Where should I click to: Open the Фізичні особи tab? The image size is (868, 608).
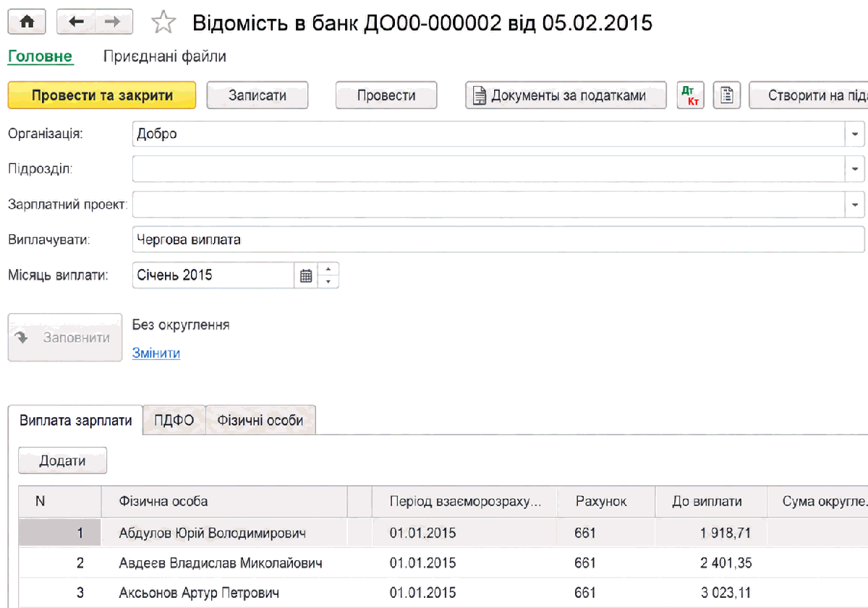pyautogui.click(x=261, y=420)
